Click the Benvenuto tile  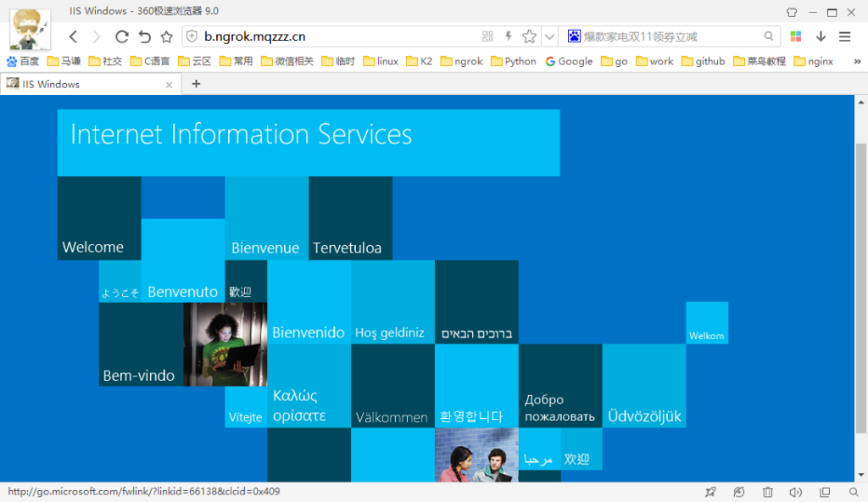[183, 260]
